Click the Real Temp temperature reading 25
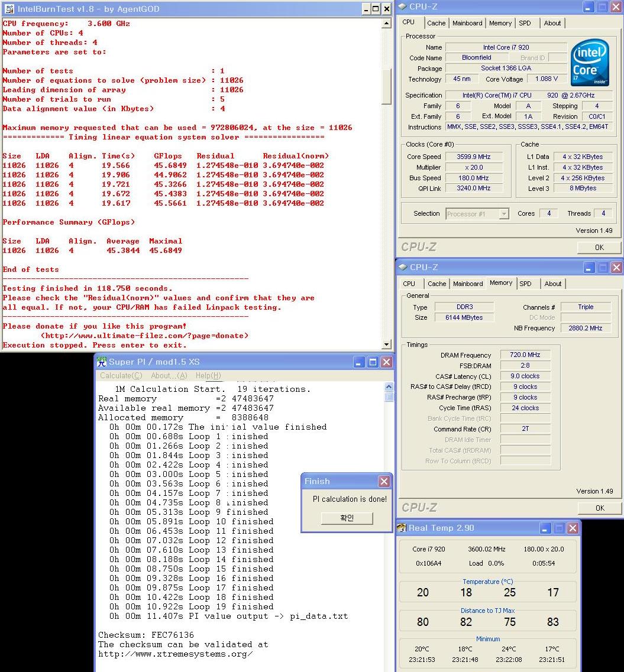 point(509,592)
